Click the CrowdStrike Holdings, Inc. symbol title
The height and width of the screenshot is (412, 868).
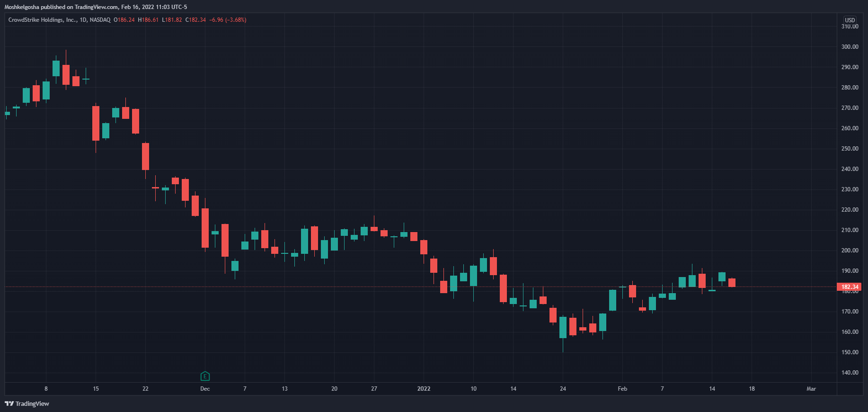coord(43,20)
